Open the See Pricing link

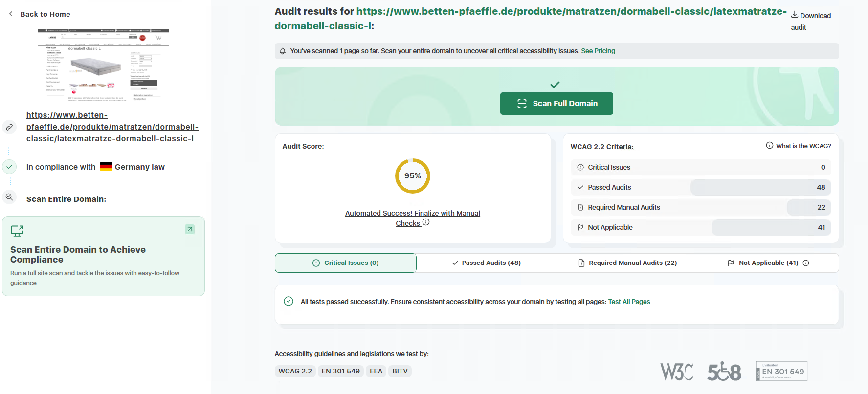598,51
